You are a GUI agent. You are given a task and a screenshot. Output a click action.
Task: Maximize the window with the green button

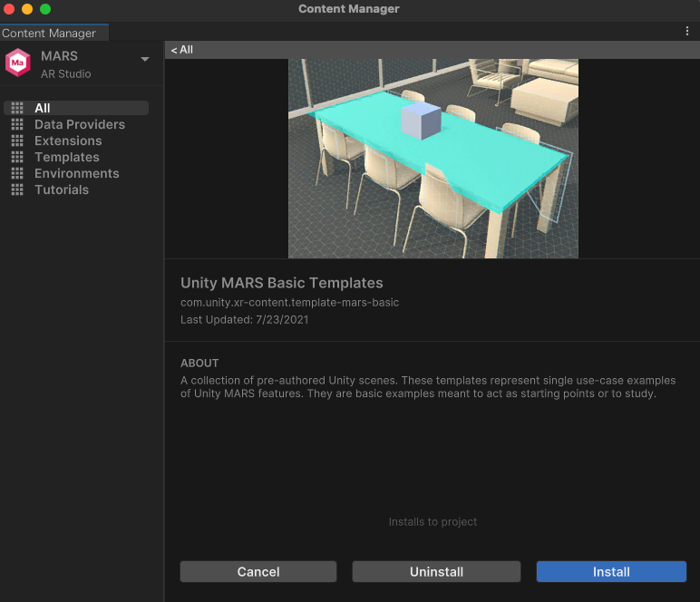45,9
